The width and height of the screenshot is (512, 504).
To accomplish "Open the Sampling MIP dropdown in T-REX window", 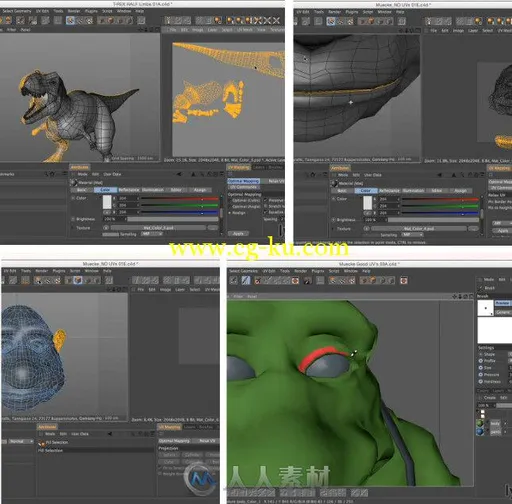I will [x=152, y=234].
